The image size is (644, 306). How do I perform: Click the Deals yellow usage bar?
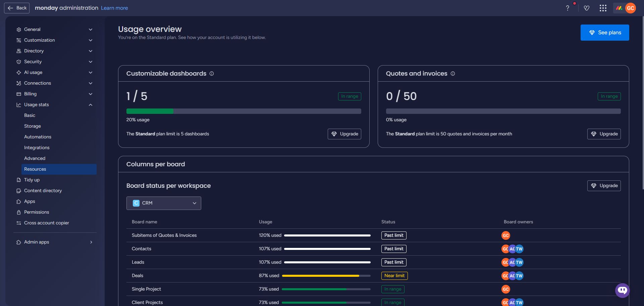pyautogui.click(x=326, y=276)
